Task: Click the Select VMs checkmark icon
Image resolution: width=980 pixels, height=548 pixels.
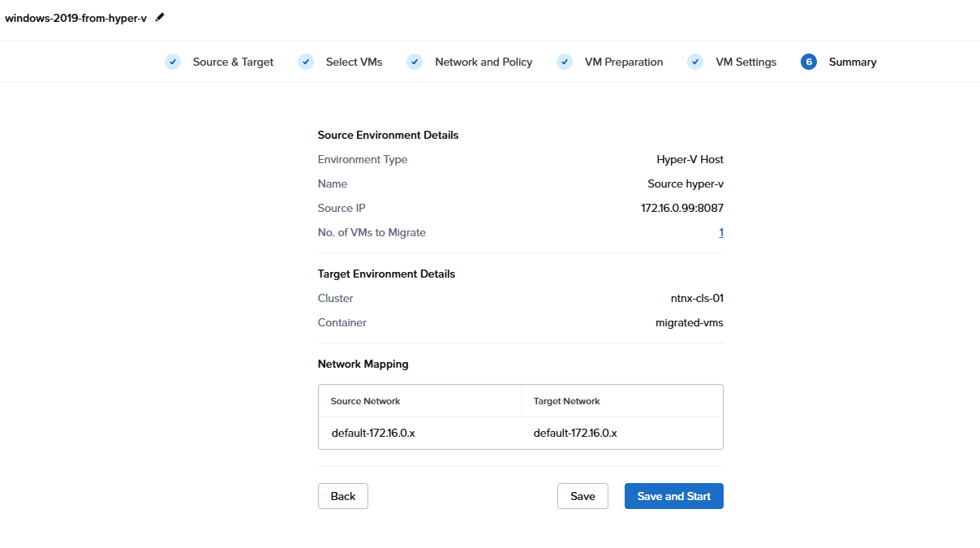Action: [306, 62]
